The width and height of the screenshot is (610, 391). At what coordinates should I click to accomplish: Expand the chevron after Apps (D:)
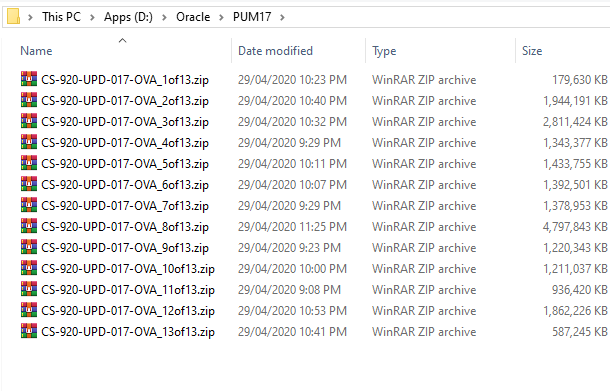164,17
